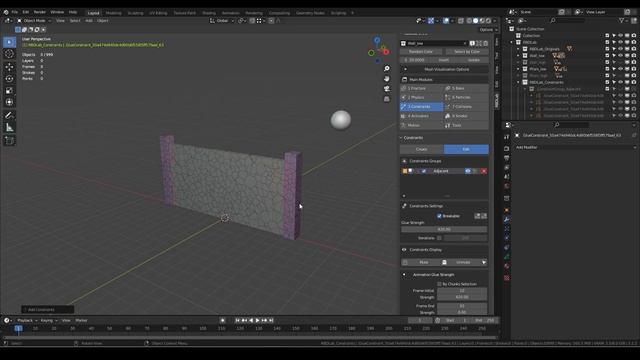Select the Annotate tool
The width and height of the screenshot is (640, 360).
coord(9,116)
